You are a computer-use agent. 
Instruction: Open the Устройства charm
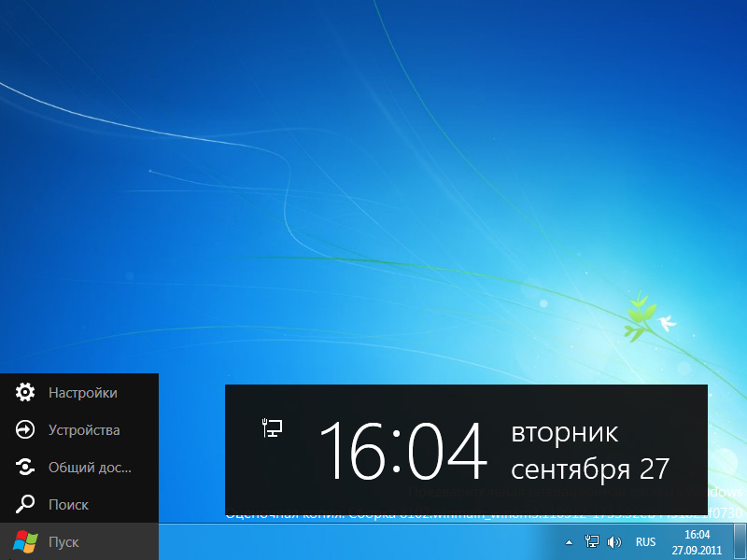click(x=79, y=430)
